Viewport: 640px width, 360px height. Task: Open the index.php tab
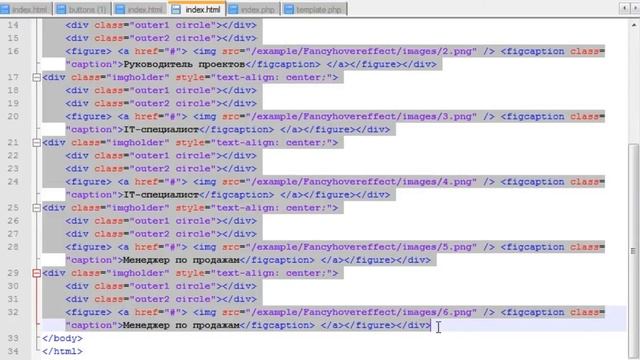point(253,9)
